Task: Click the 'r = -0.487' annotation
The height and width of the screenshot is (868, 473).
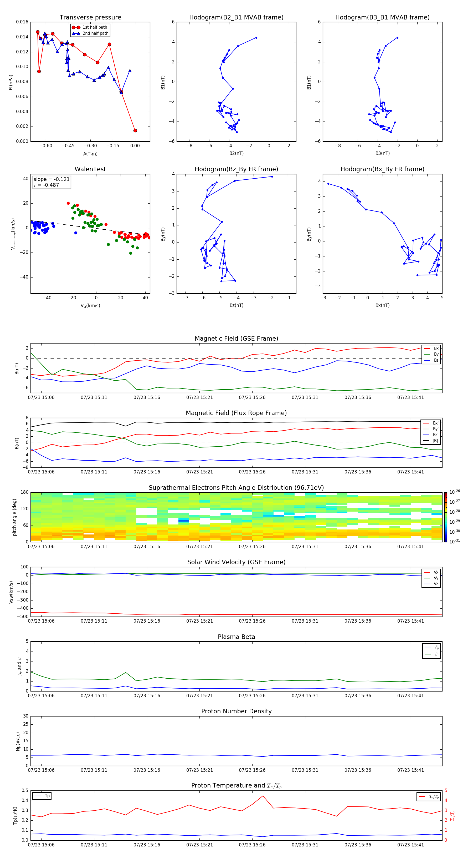Action: (46, 185)
